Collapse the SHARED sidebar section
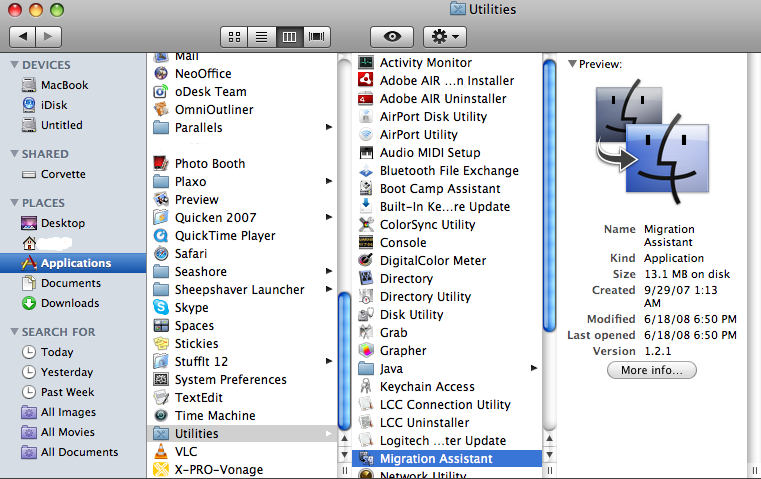Image resolution: width=761 pixels, height=479 pixels. [x=15, y=153]
